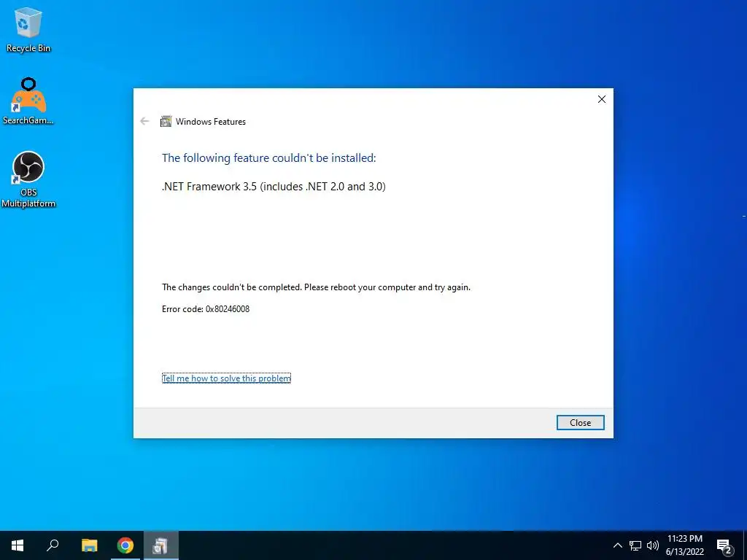Open the volume tray icon
This screenshot has width=747, height=560.
pyautogui.click(x=653, y=545)
